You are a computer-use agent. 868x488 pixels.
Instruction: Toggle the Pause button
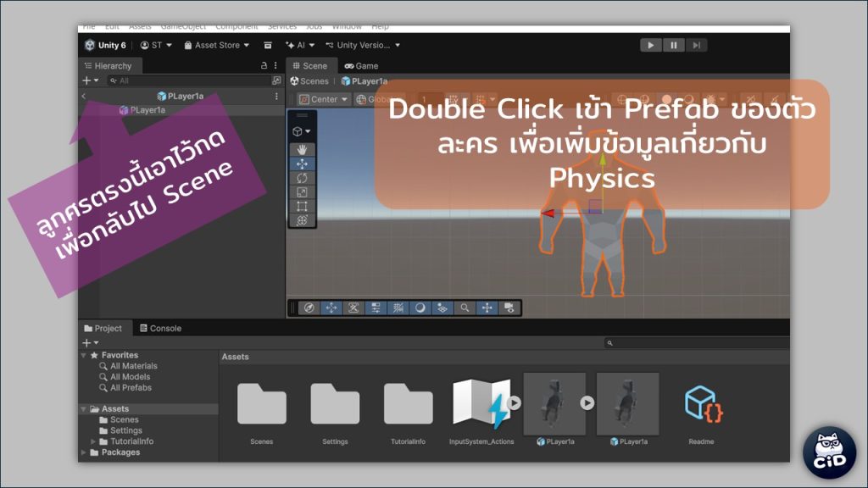coord(673,45)
